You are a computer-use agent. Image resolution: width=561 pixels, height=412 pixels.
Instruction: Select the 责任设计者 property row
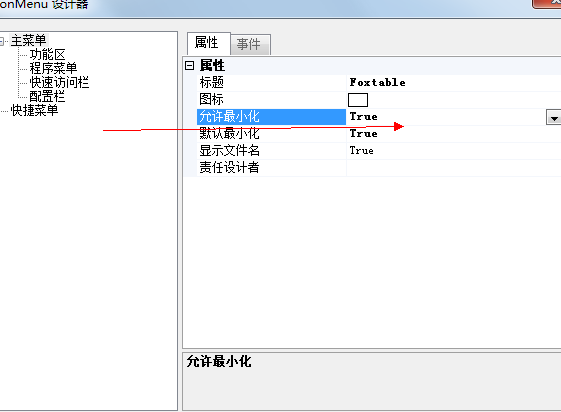[379, 168]
